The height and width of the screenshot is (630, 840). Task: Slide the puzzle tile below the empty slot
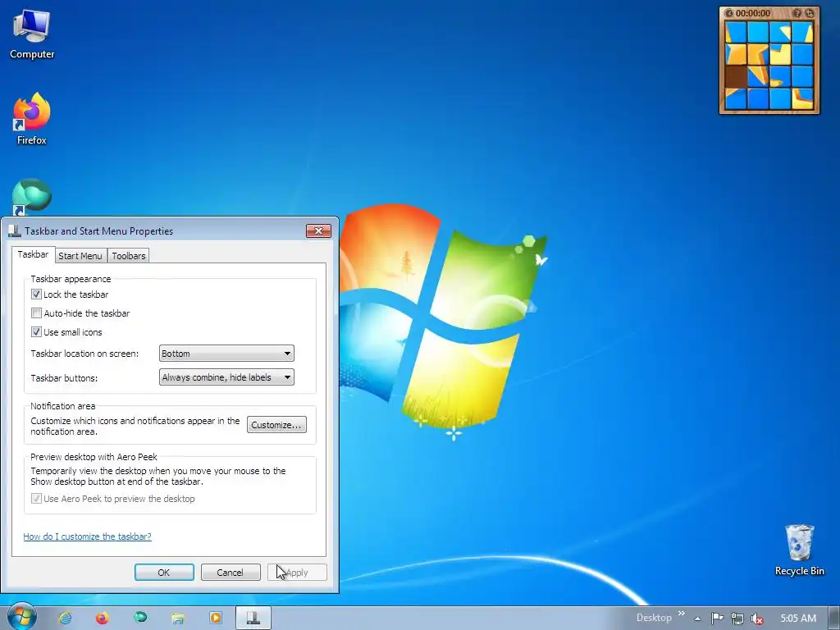coord(736,98)
